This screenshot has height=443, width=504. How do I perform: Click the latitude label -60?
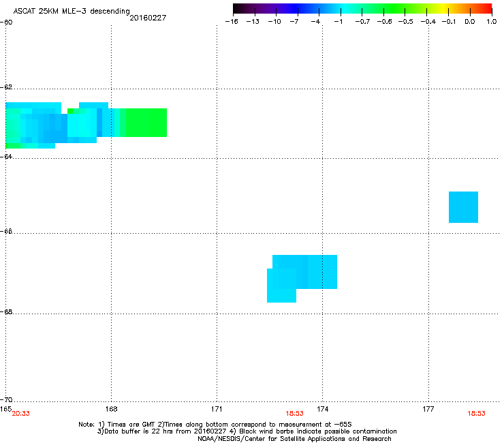[6, 22]
